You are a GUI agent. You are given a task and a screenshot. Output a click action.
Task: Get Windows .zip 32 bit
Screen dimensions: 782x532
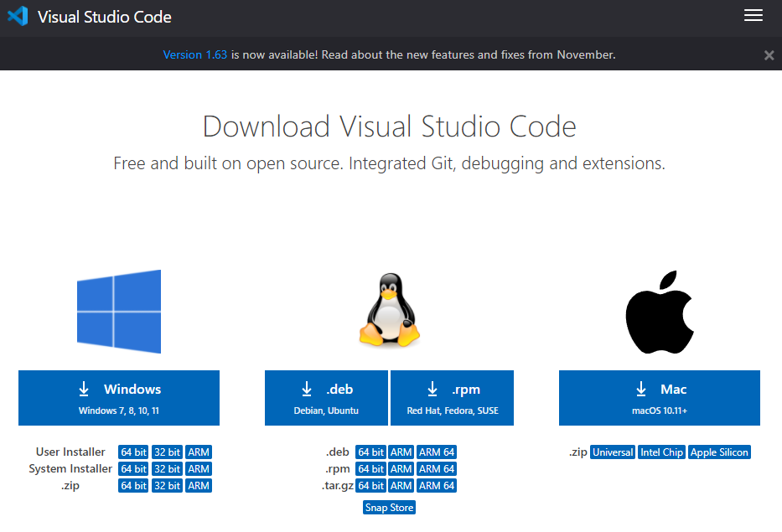(167, 486)
